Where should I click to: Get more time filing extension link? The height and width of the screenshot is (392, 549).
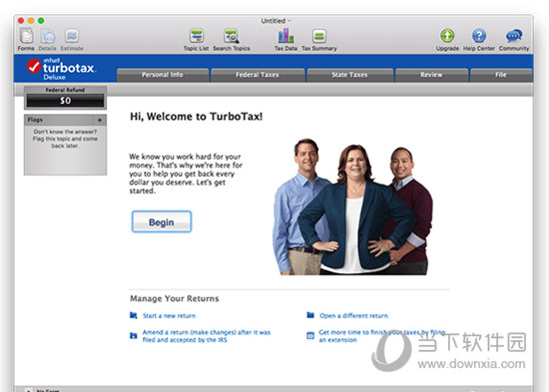click(x=382, y=336)
